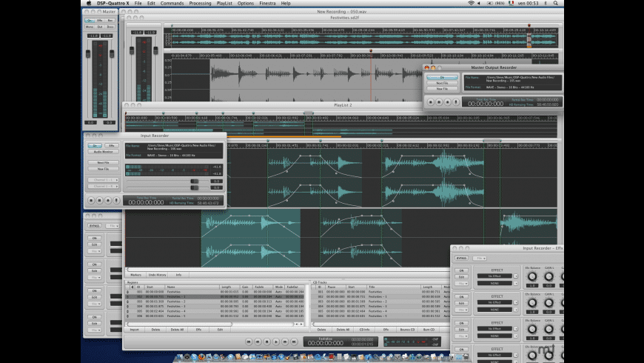
Task: Click the Burn CD button
Action: 428,329
